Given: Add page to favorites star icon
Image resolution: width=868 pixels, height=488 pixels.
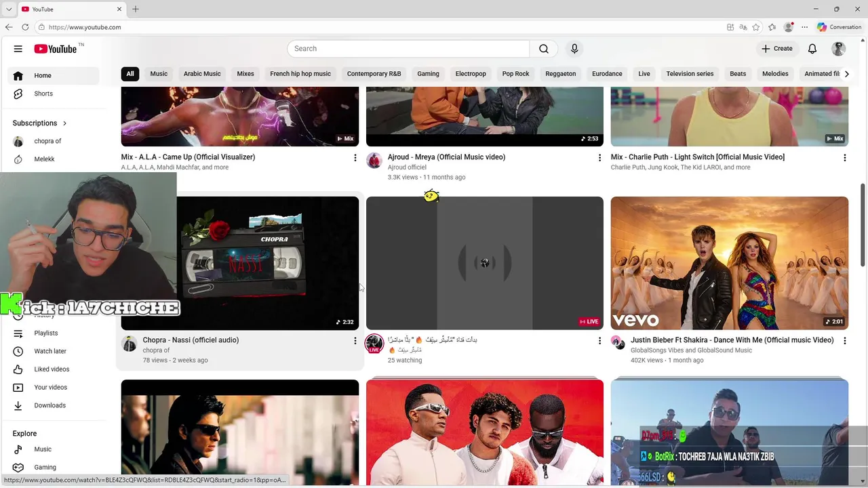Looking at the screenshot, I should click(x=756, y=27).
